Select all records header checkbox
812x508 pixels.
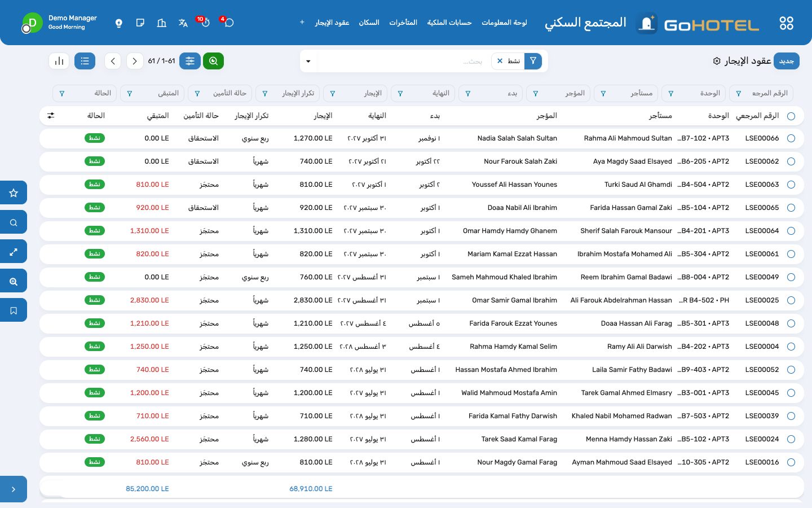coord(791,116)
